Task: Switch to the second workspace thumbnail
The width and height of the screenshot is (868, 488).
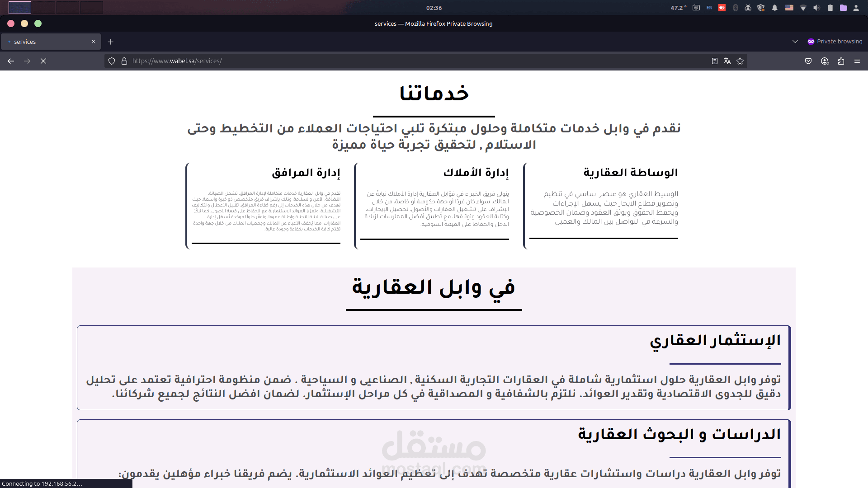Action: (x=44, y=8)
